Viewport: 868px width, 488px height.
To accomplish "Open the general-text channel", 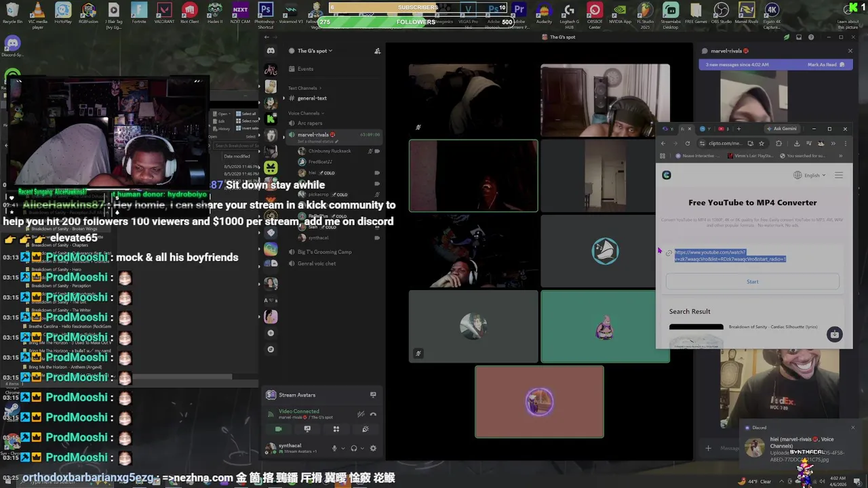I will (x=312, y=98).
